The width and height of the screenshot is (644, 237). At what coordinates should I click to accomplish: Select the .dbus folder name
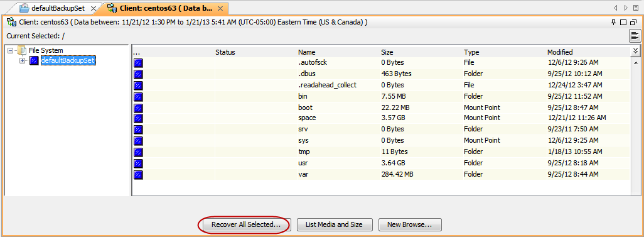point(307,74)
